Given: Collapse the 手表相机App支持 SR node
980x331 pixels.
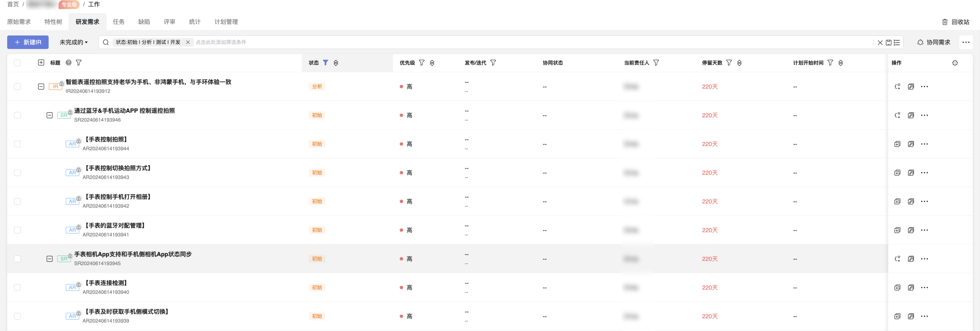Looking at the screenshot, I should coord(49,259).
